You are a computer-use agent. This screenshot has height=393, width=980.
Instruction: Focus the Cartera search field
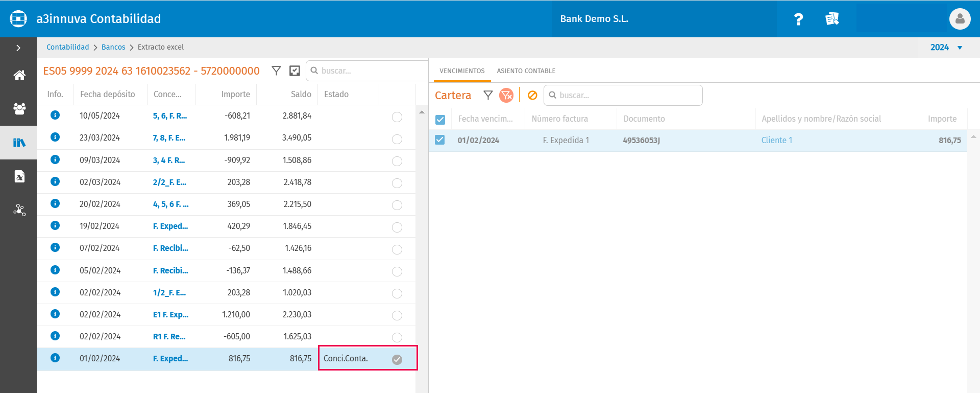tap(623, 95)
